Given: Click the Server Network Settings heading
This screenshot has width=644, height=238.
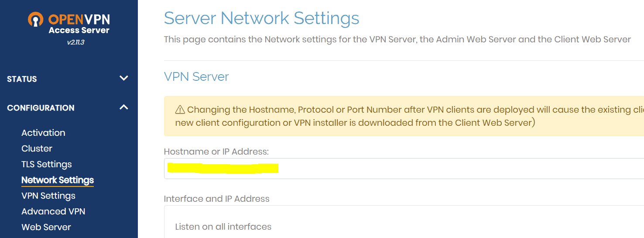Looking at the screenshot, I should [261, 18].
